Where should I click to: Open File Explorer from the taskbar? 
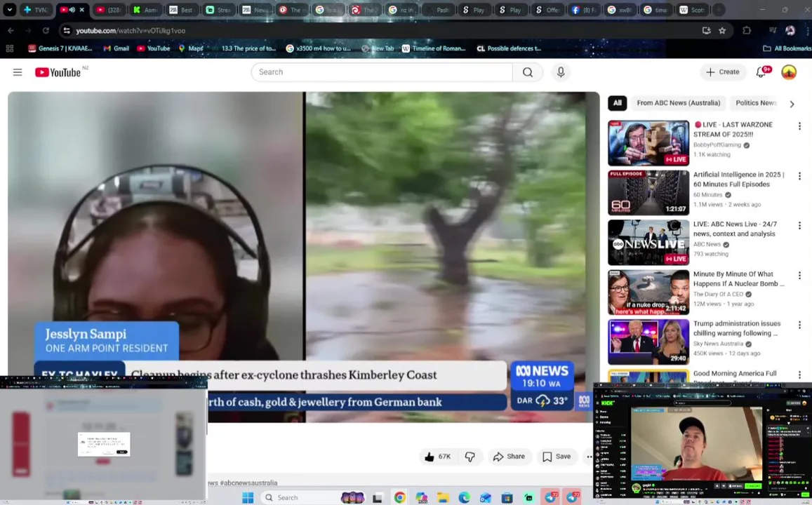click(x=443, y=498)
